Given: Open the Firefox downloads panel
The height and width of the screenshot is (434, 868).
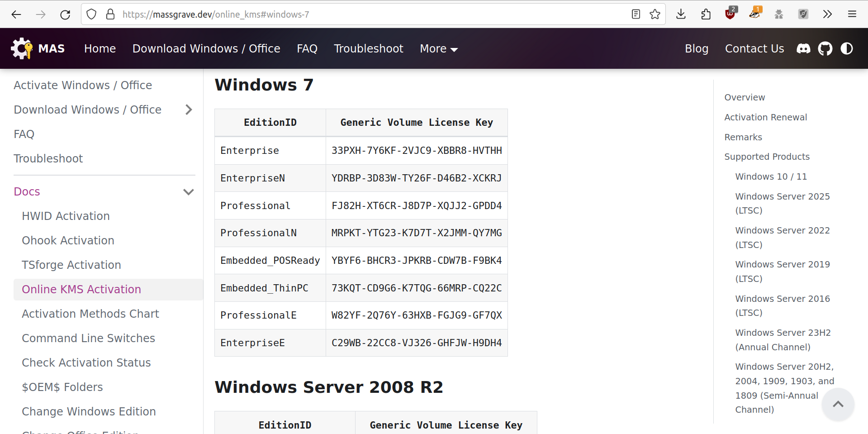Looking at the screenshot, I should click(681, 14).
